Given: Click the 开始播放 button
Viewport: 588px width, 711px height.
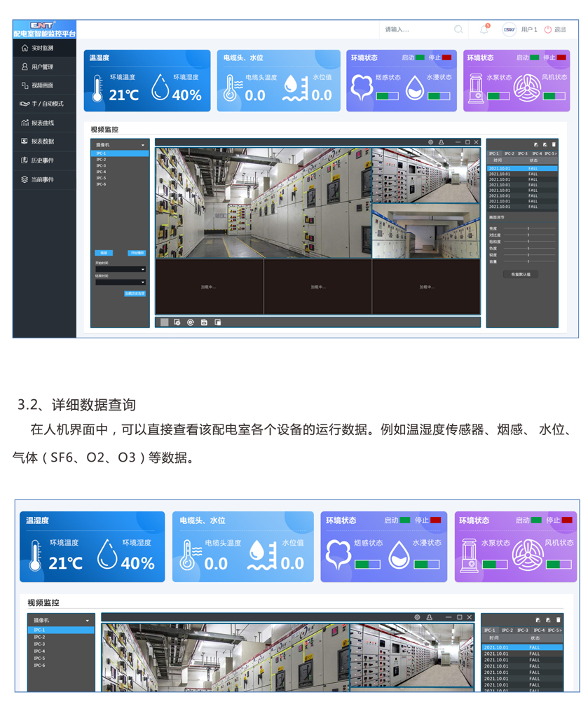Looking at the screenshot, I should (137, 253).
